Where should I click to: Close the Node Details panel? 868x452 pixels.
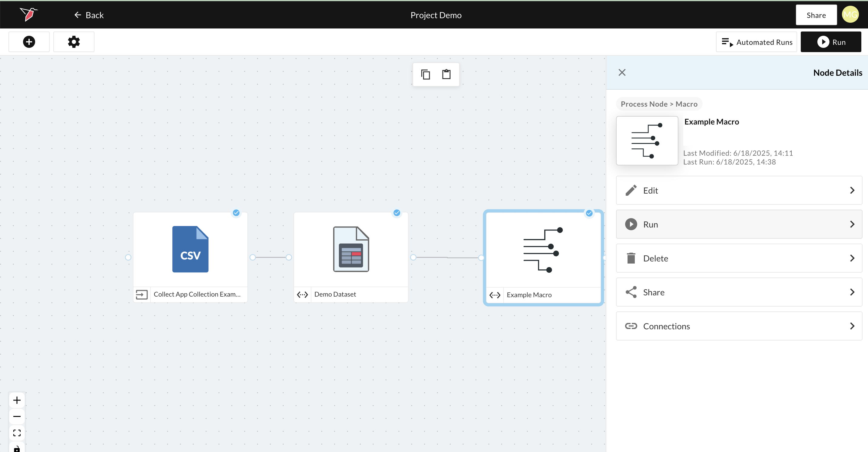622,72
